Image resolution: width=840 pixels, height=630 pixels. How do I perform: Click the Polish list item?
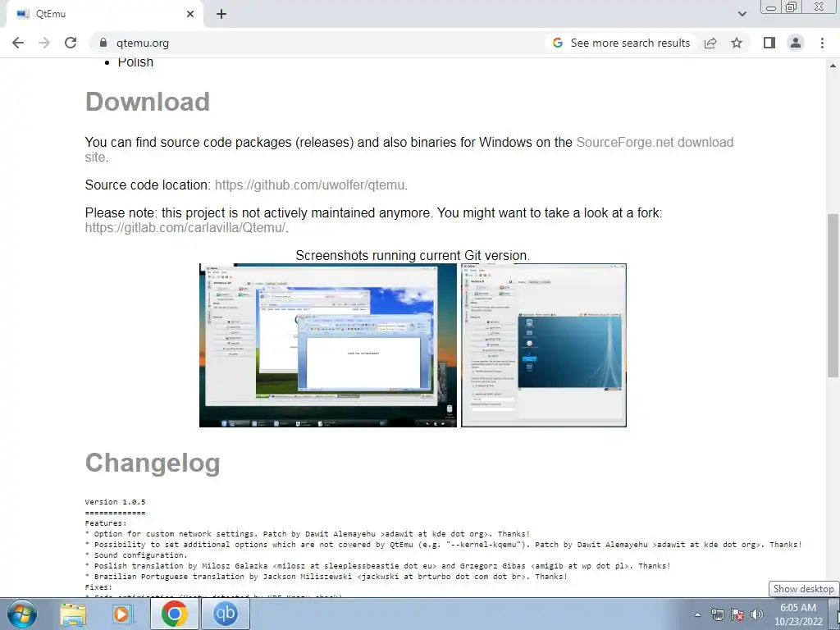[x=135, y=62]
